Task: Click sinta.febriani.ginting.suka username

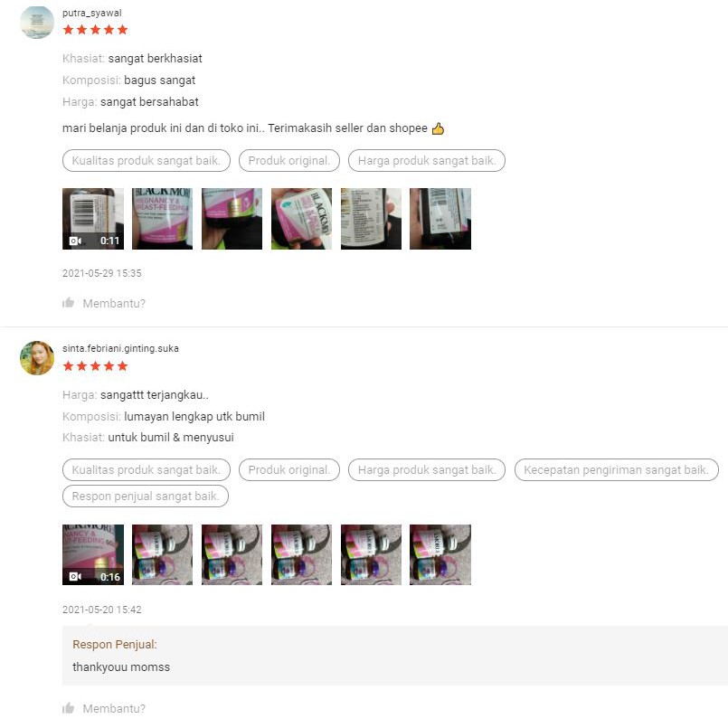Action: pyautogui.click(x=120, y=348)
